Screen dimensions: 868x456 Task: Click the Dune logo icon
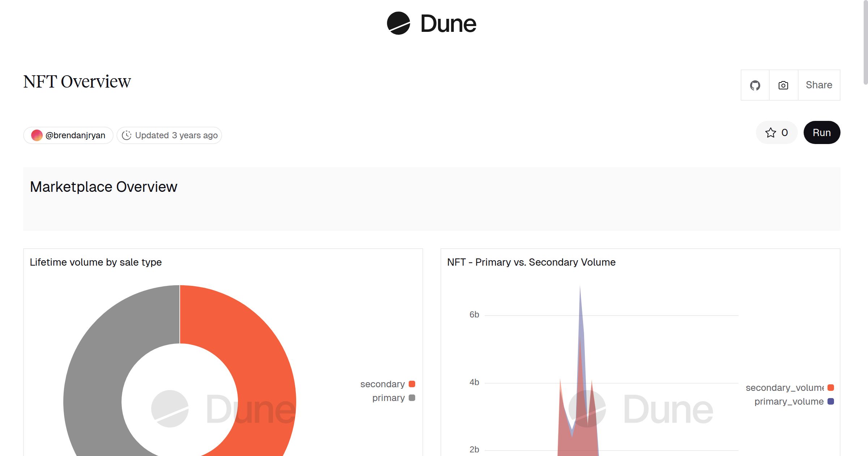[398, 24]
